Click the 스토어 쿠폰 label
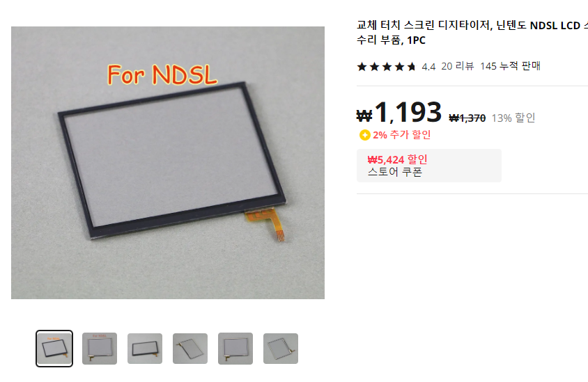 point(395,172)
